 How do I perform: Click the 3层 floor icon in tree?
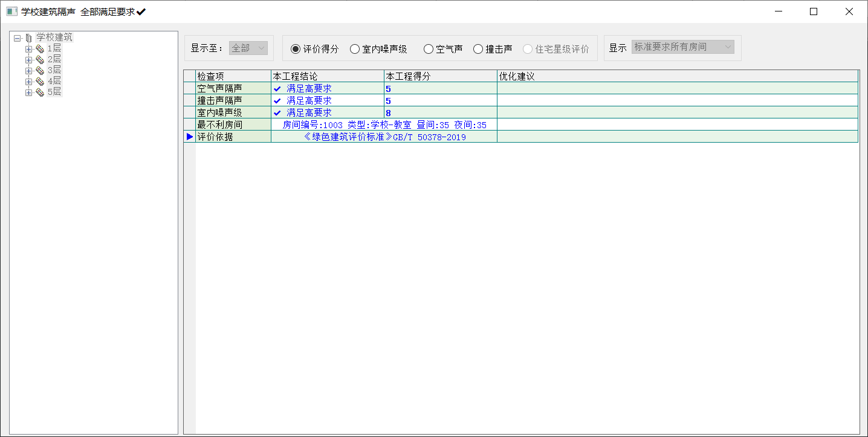coord(40,70)
